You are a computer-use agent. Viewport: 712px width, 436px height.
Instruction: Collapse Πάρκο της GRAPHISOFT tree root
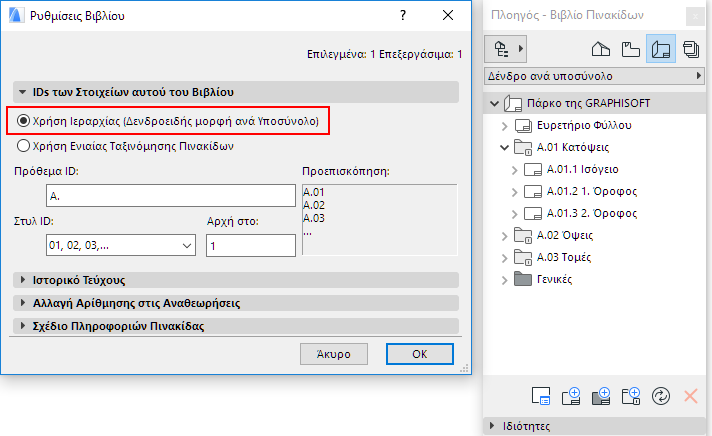(494, 104)
